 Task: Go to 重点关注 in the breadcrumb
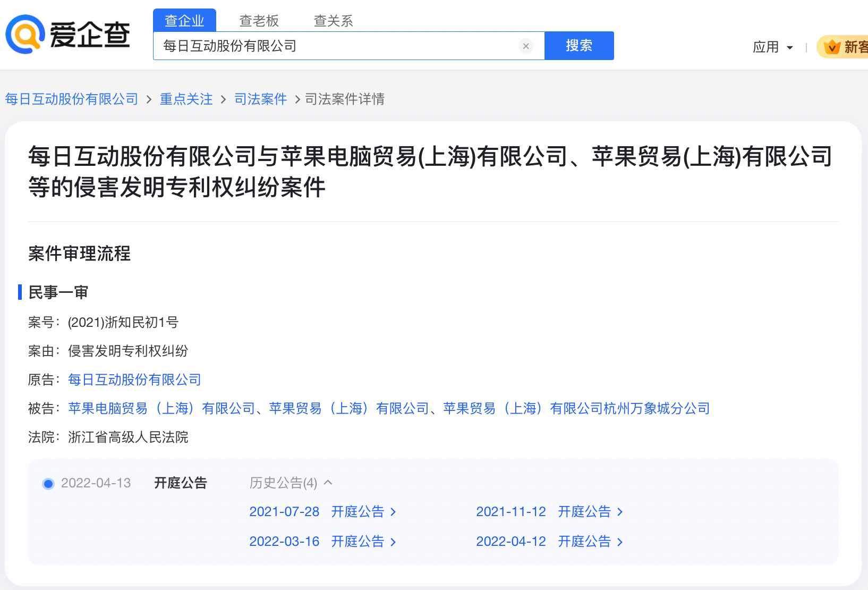186,99
